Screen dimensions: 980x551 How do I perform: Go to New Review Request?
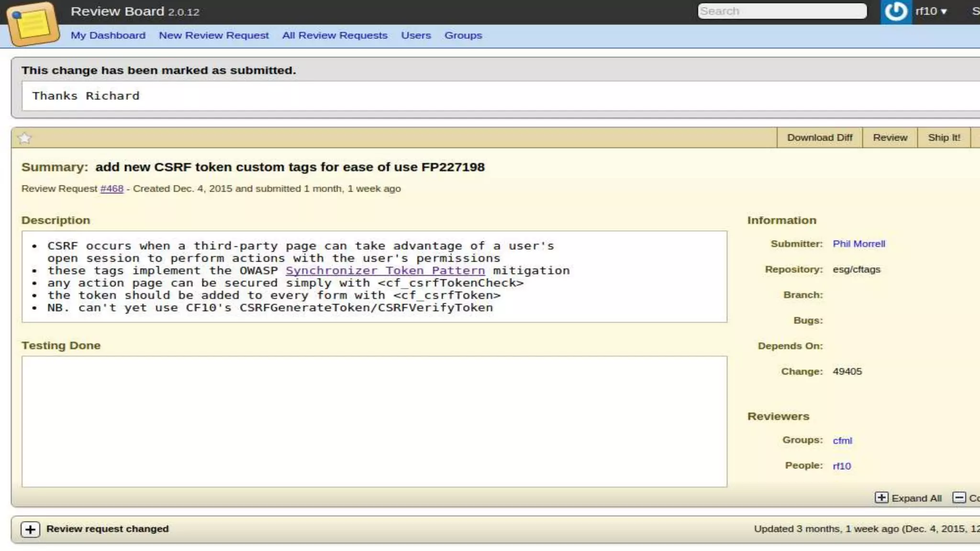click(x=213, y=35)
